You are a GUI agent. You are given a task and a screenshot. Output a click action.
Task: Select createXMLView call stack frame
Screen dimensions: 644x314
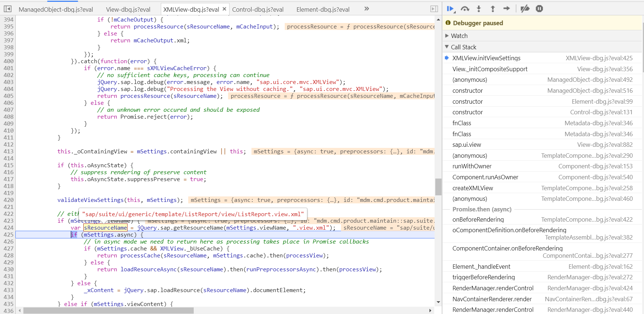542,188
